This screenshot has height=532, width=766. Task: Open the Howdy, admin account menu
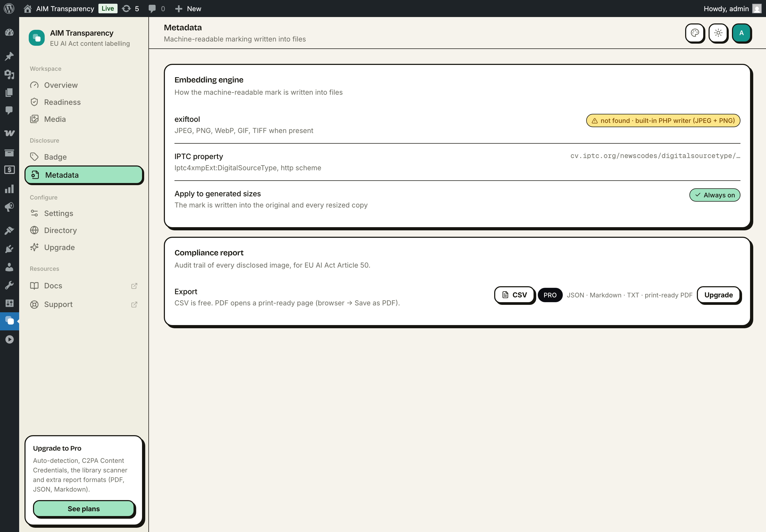point(733,9)
